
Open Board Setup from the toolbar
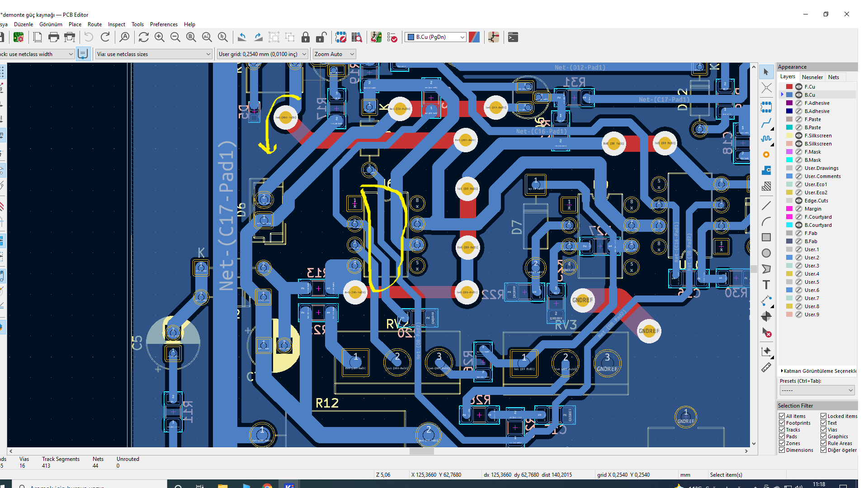pos(19,38)
